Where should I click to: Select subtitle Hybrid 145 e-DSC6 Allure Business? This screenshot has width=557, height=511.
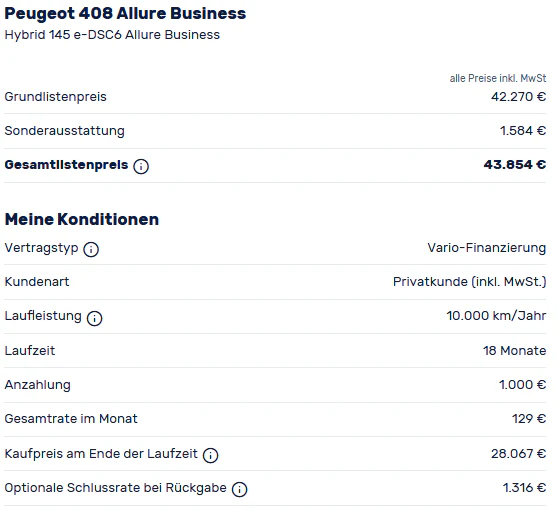112,35
